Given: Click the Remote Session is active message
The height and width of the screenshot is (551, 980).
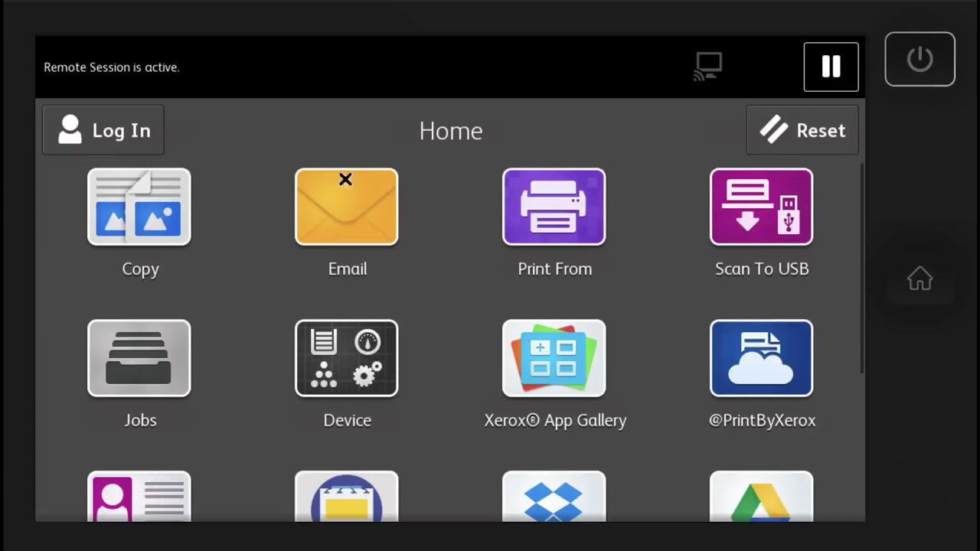Looking at the screenshot, I should [112, 67].
